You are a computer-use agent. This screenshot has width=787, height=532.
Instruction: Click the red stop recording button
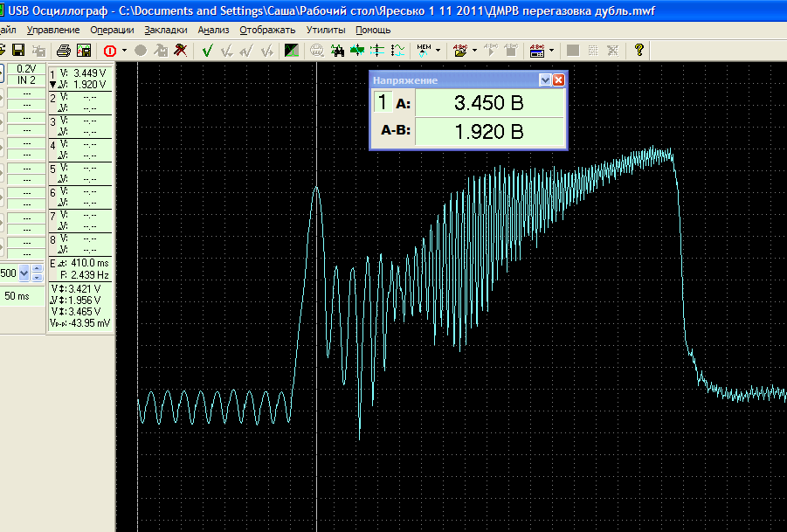click(x=110, y=50)
